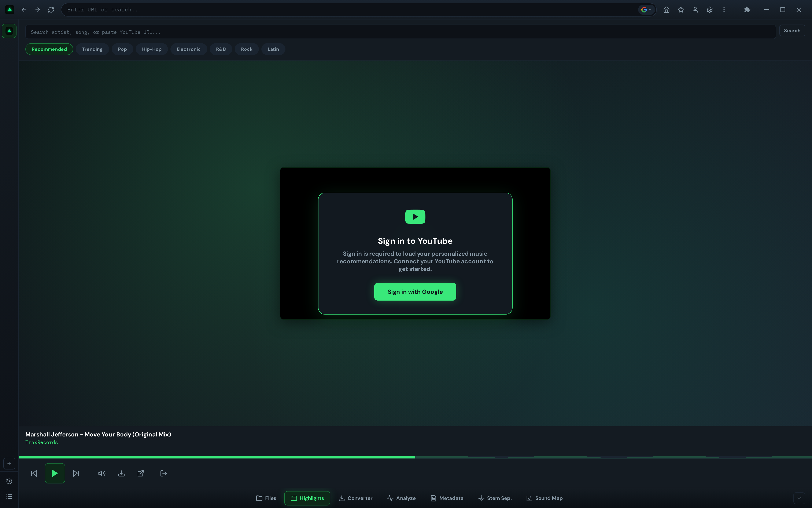This screenshot has width=812, height=508.
Task: Open track in external window icon
Action: point(141,473)
